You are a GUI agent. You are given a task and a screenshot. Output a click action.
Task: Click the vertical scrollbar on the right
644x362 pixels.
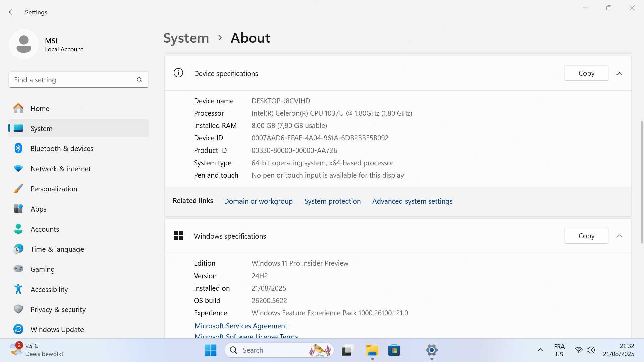tap(642, 182)
